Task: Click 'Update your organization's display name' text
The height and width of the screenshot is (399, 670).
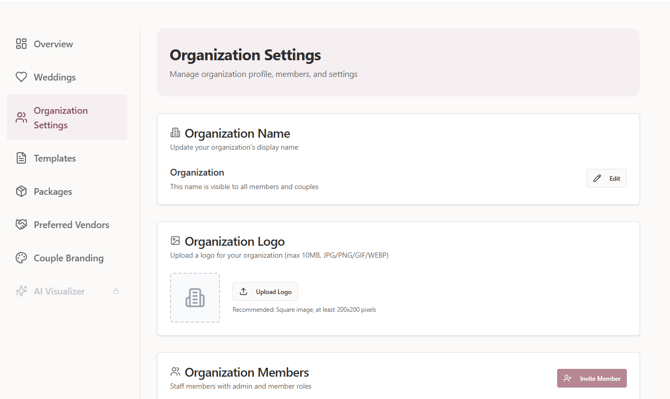Action: coord(234,147)
